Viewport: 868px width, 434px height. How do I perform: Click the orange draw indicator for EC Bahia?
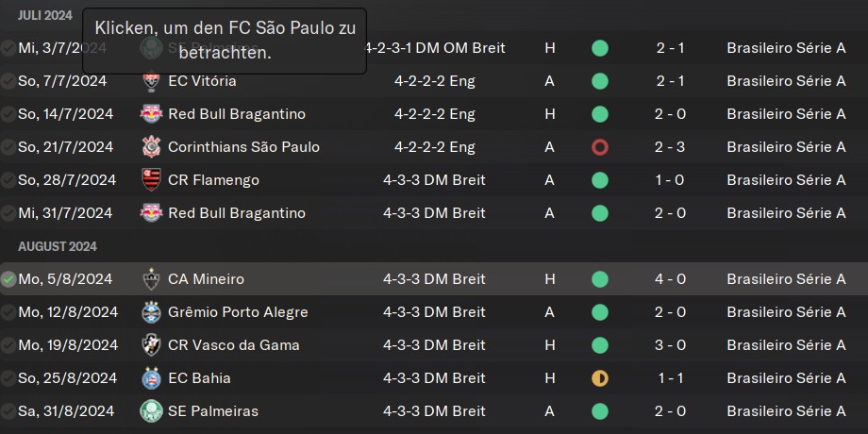(x=599, y=378)
